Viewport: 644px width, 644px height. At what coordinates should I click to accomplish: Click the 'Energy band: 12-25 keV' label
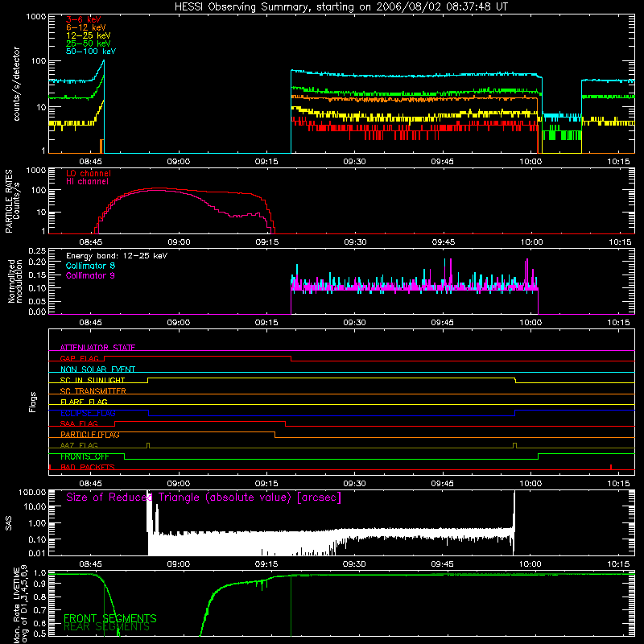(117, 256)
